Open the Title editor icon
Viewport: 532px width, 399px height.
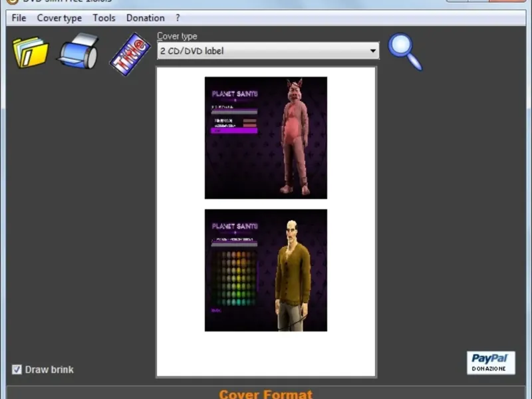coord(130,54)
